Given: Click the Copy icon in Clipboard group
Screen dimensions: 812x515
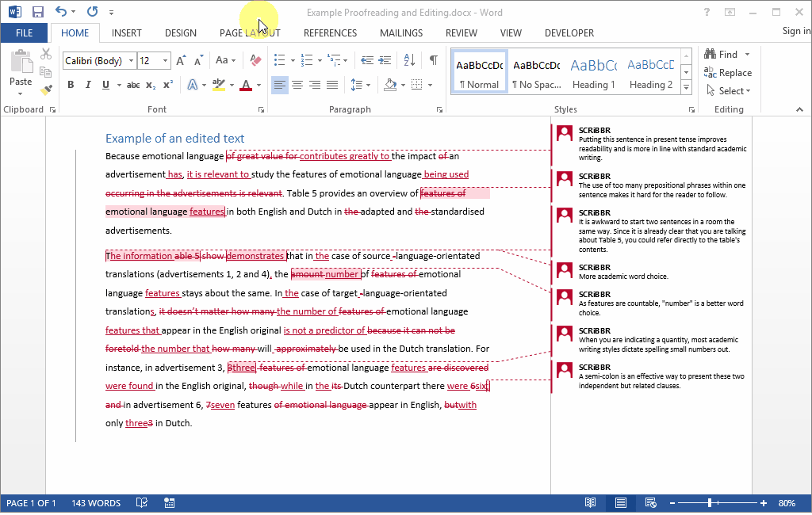Looking at the screenshot, I should click(46, 71).
